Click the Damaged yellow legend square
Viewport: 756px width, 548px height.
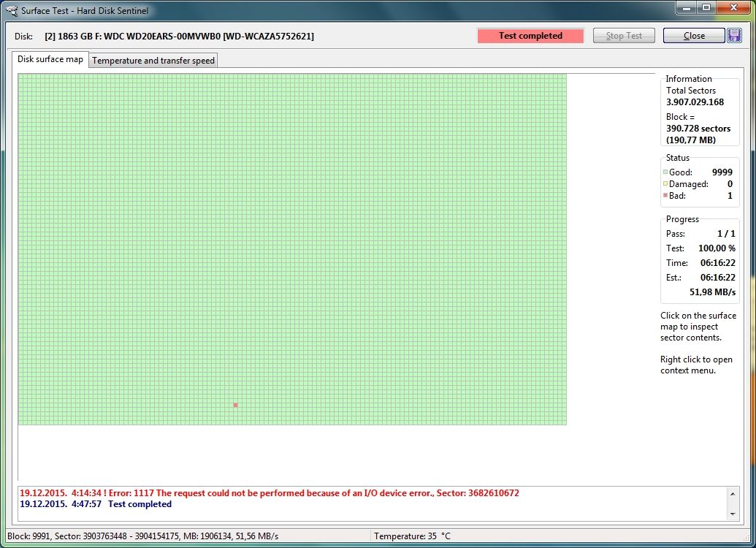pos(665,183)
